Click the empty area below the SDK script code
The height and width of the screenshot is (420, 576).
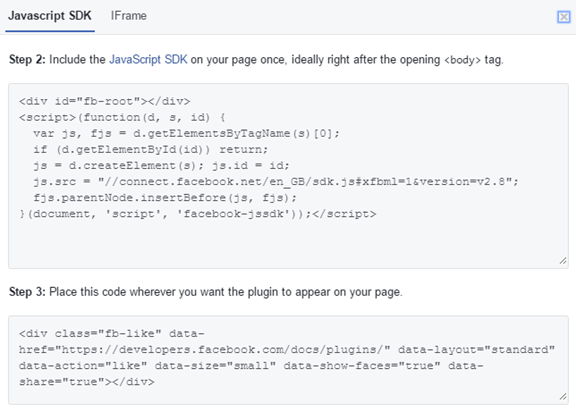point(288,241)
